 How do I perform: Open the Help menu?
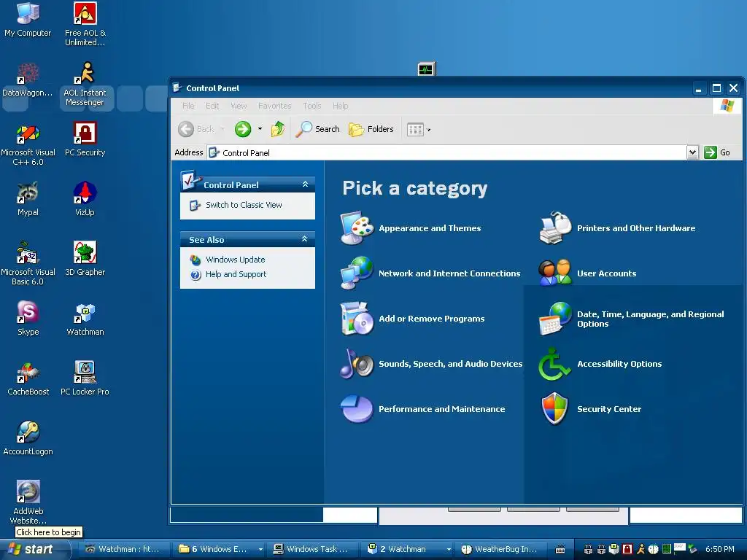pos(340,106)
